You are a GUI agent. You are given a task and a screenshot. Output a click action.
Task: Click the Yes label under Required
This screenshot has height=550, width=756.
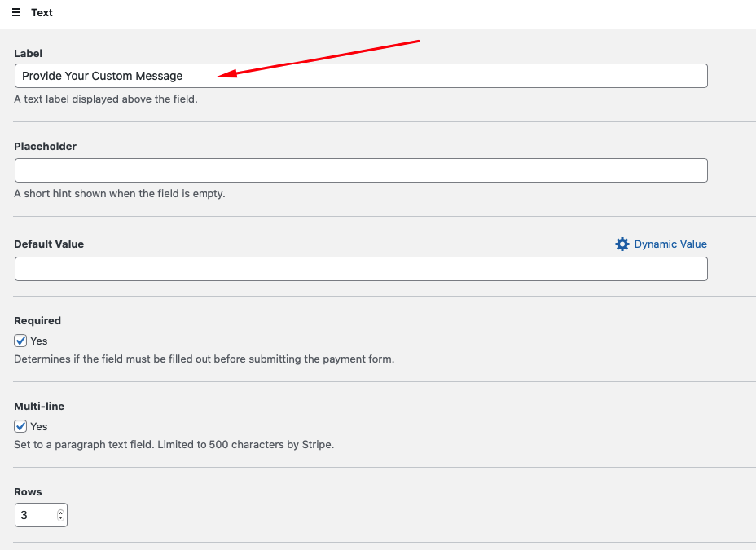pyautogui.click(x=38, y=341)
